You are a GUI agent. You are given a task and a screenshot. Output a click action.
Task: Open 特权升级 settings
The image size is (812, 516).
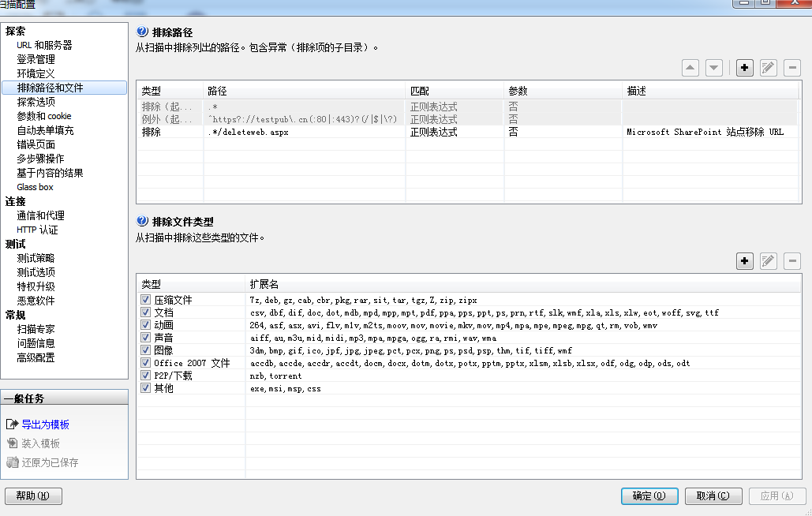coord(36,286)
